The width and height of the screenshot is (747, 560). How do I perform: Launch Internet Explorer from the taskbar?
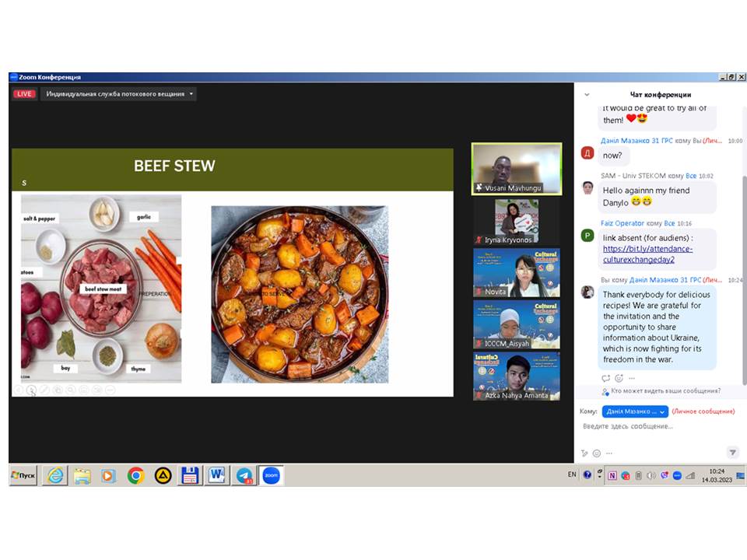(x=55, y=475)
